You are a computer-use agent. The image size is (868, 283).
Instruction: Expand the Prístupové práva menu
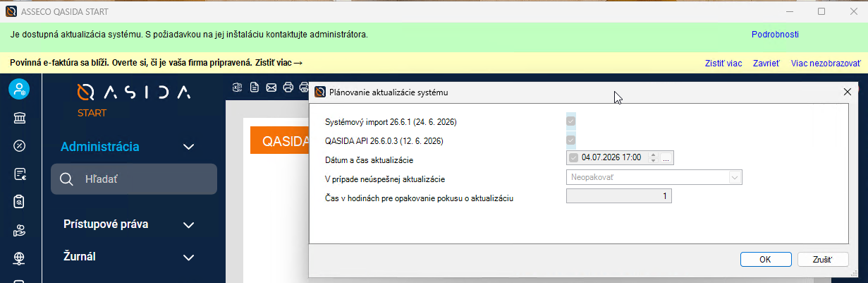(188, 225)
